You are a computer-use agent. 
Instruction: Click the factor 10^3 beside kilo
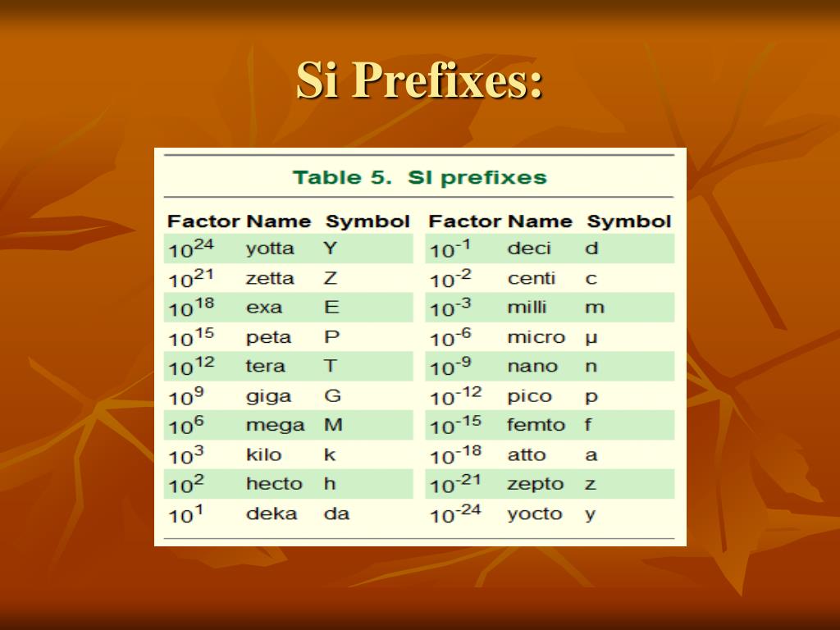(186, 455)
